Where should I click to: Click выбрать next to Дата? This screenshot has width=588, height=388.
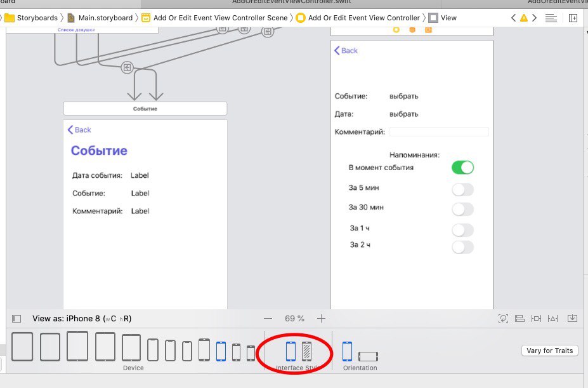pyautogui.click(x=403, y=114)
